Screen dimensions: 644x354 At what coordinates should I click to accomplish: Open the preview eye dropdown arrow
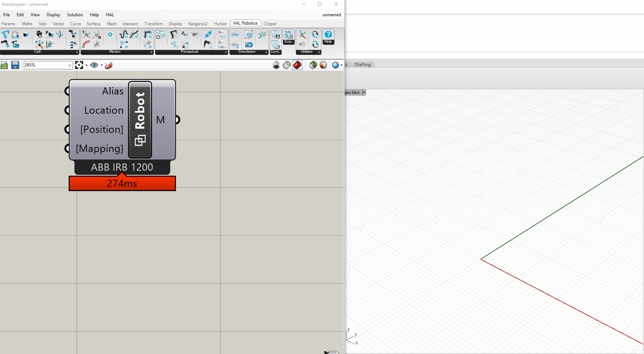coord(101,65)
